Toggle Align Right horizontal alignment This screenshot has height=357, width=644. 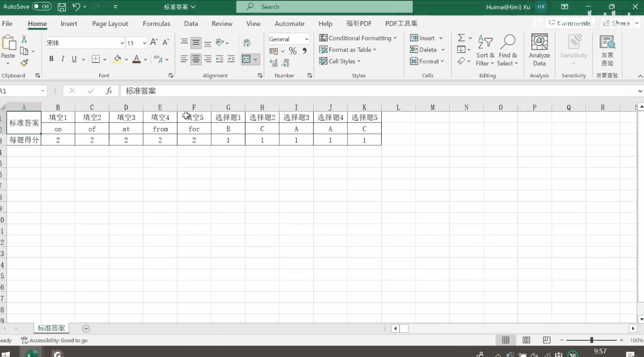pyautogui.click(x=208, y=59)
